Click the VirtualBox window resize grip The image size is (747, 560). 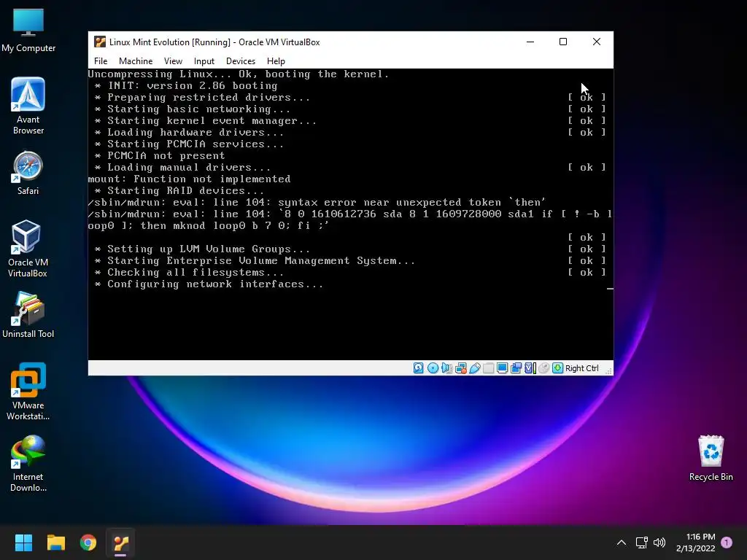[x=608, y=371]
